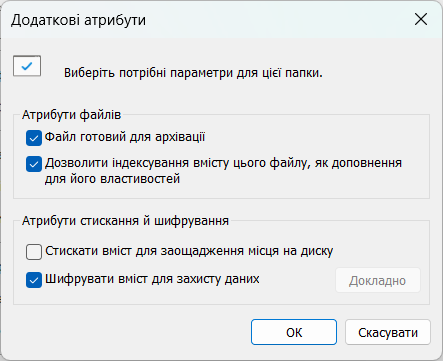The height and width of the screenshot is (361, 443).
Task: Click the checkmark icon above the attributes
Action: click(x=27, y=66)
